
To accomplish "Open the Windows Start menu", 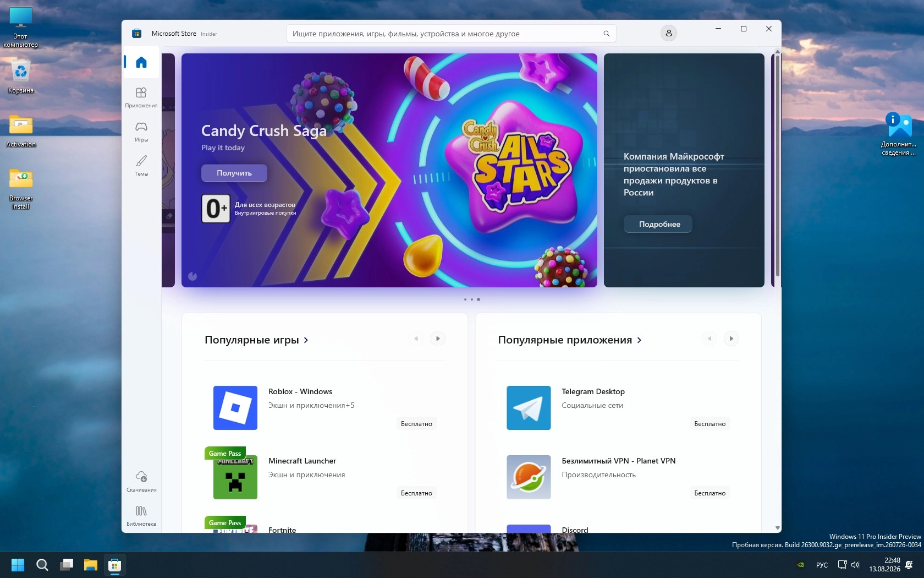I will click(x=18, y=565).
